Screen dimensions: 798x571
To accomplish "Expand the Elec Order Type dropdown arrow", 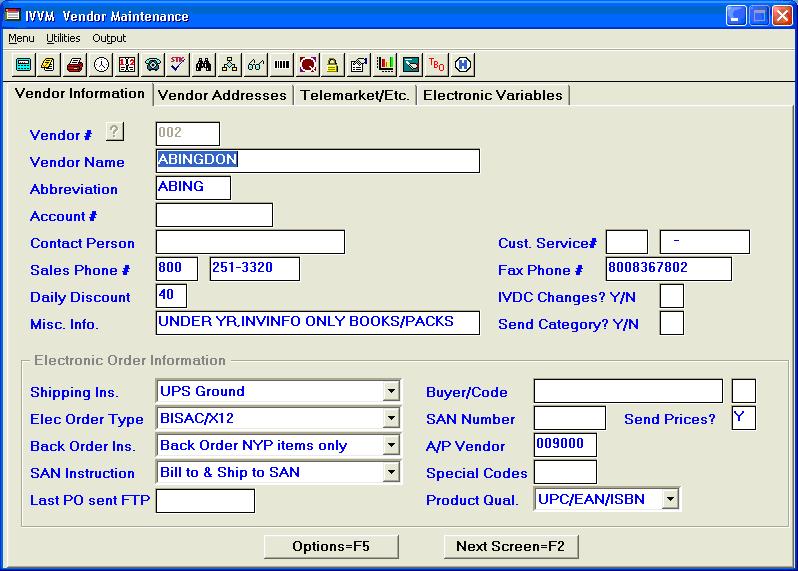I will click(x=391, y=418).
